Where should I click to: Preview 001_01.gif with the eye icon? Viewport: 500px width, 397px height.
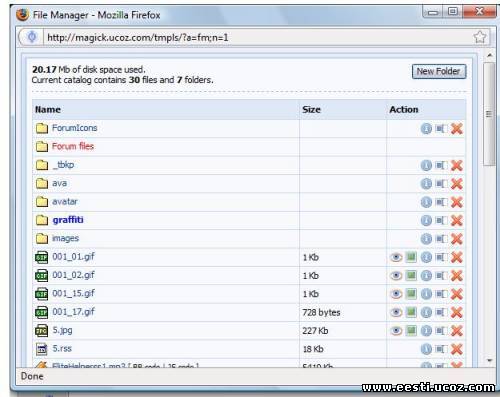[x=396, y=257]
